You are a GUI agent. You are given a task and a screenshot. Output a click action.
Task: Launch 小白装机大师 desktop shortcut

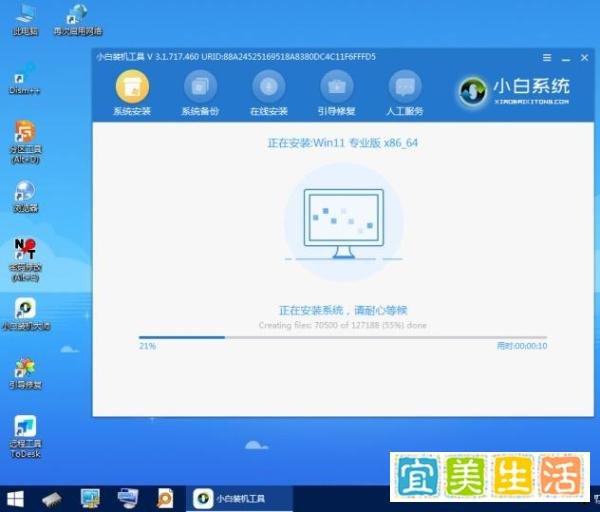[26, 314]
